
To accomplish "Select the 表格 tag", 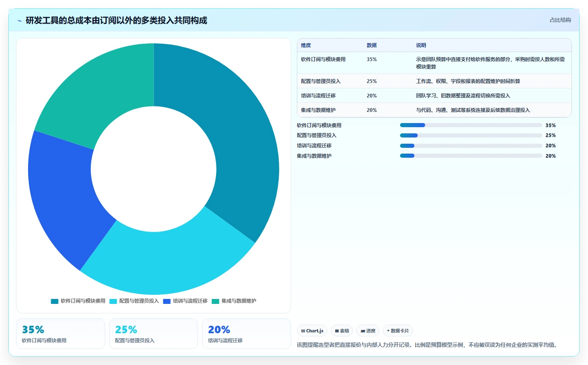I will point(342,331).
